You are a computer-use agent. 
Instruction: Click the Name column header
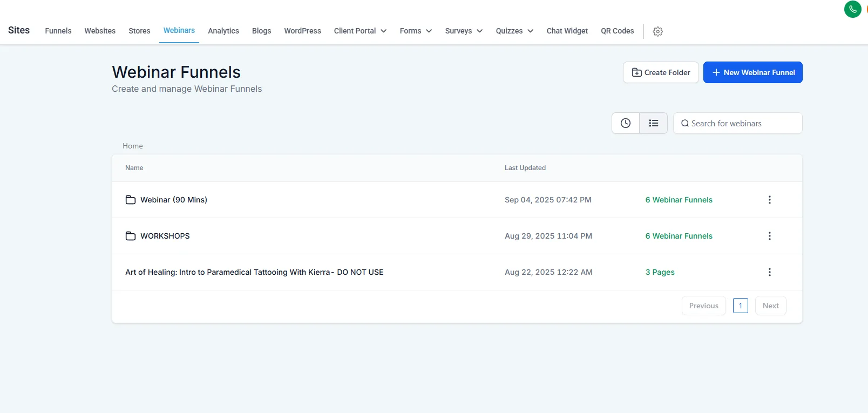(134, 168)
